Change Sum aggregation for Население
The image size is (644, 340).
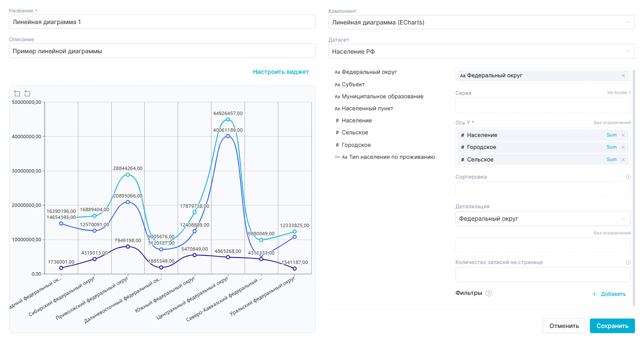click(x=611, y=135)
